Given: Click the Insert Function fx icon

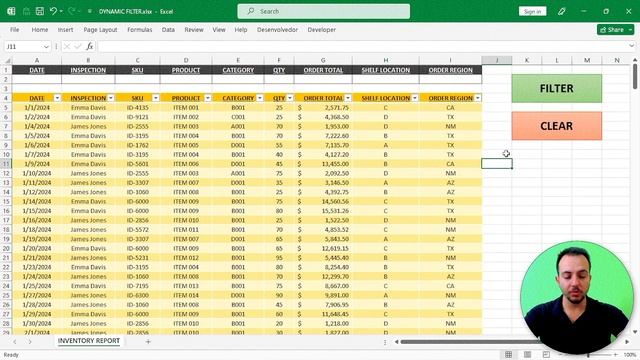Looking at the screenshot, I should click(90, 47).
